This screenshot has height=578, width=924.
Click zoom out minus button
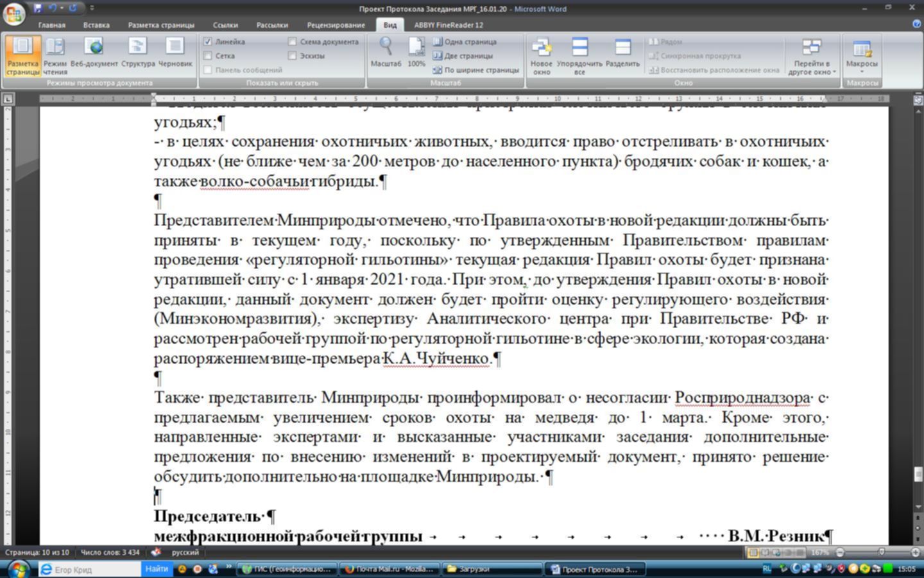click(x=839, y=552)
